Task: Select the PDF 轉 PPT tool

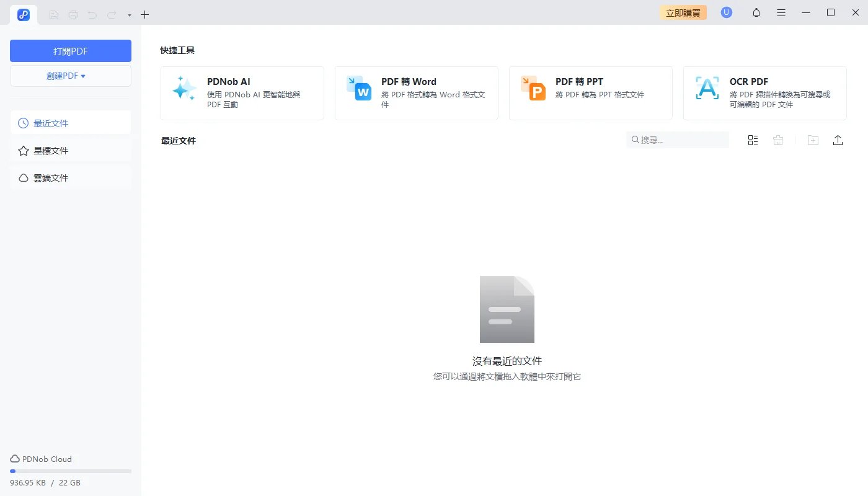Action: [590, 92]
